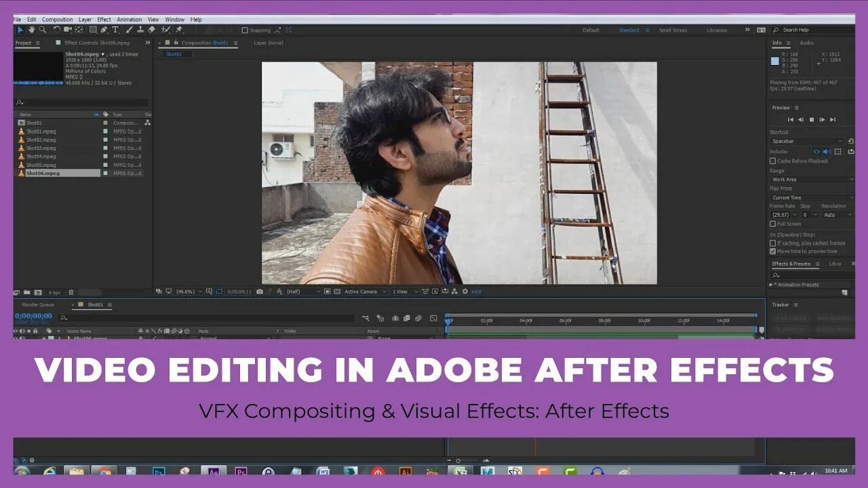
Task: Enable the Full Screen checkbox
Action: tap(772, 224)
